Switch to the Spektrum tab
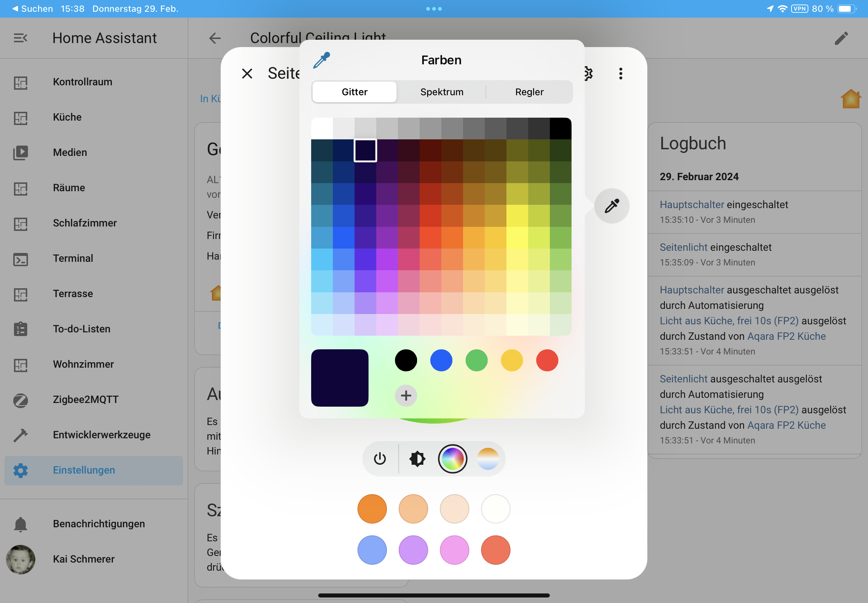The image size is (868, 603). [x=442, y=92]
